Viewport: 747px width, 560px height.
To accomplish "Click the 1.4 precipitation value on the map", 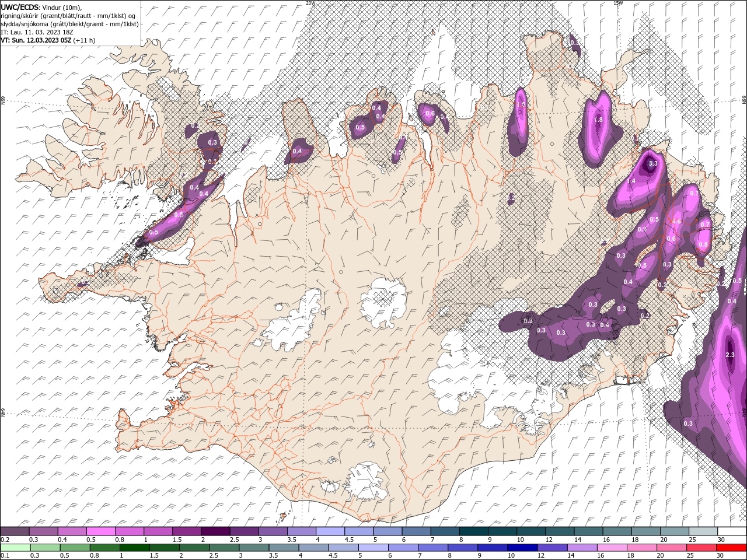I will (631, 181).
